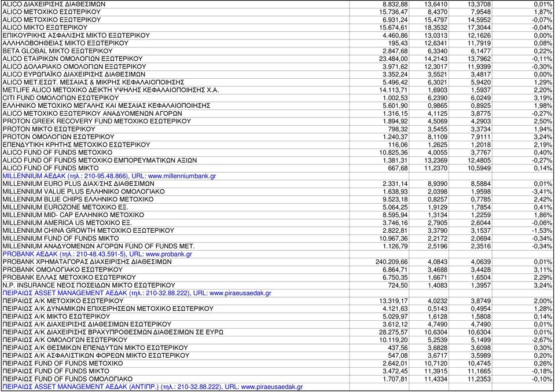Screen dimensions: 555x392
Task: Select ΕΠΕΝΔΥΤΙΚΗ ΚΡΗΤΗΣ ΜΕΤΟΧΙΚΟ ΕΣΩΤΕΡΙΚΟΥ row
Action: pyautogui.click(x=278, y=145)
